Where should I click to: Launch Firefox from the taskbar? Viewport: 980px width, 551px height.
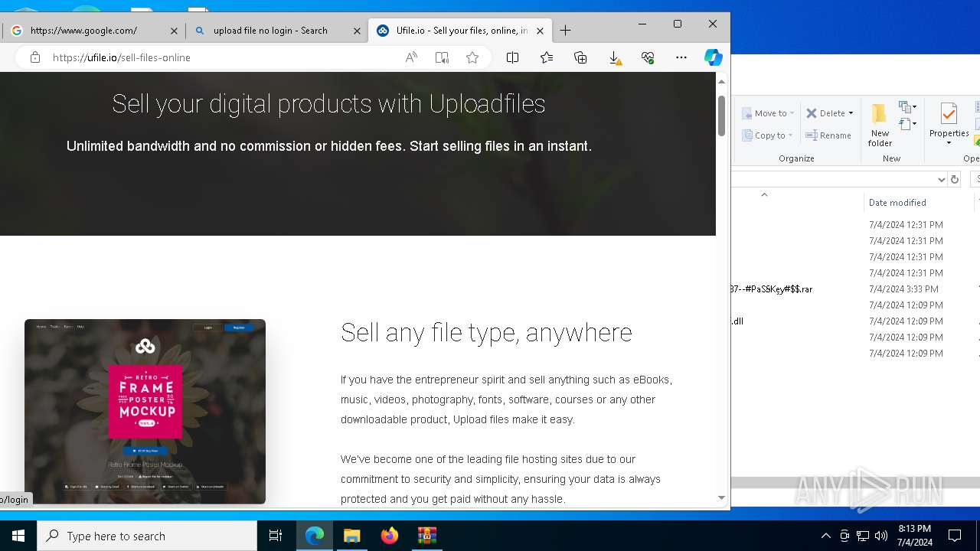390,536
